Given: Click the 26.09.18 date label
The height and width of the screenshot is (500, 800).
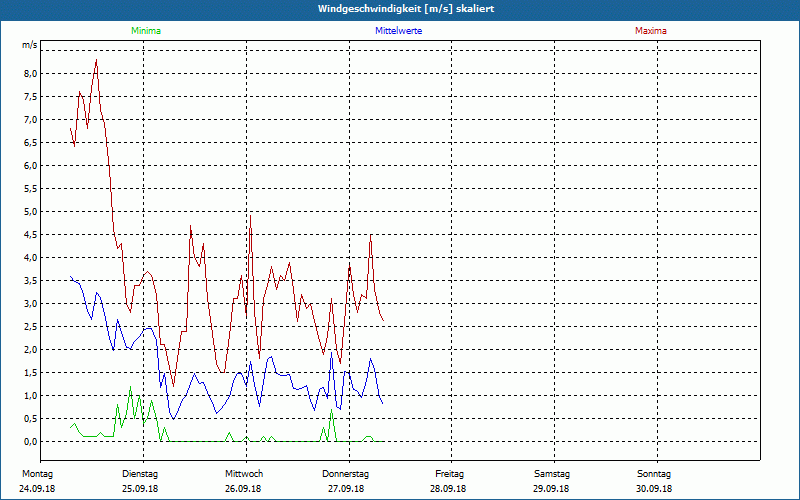Looking at the screenshot, I should [243, 489].
